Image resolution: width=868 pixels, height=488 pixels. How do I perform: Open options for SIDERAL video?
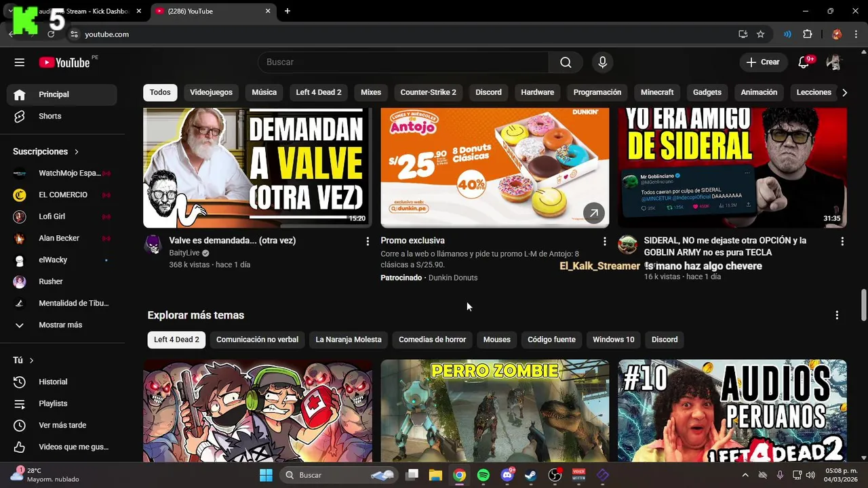[x=842, y=241]
